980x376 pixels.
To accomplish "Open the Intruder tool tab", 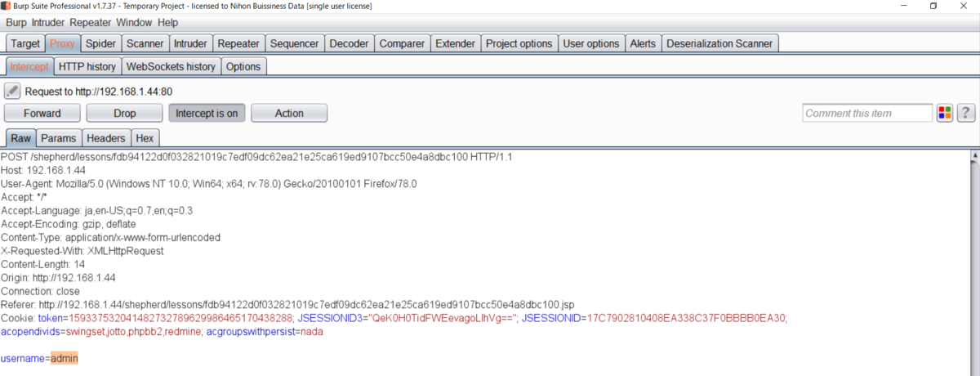I will (x=191, y=43).
